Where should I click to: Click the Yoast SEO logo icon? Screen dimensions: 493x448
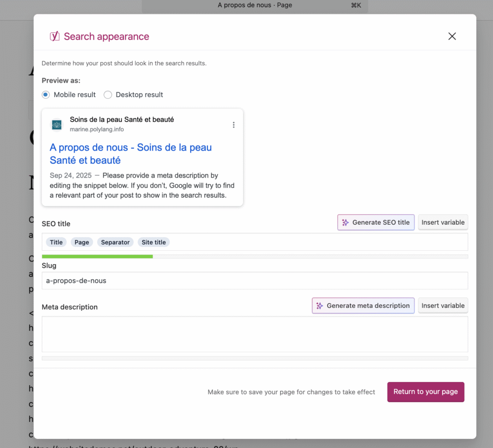[54, 36]
